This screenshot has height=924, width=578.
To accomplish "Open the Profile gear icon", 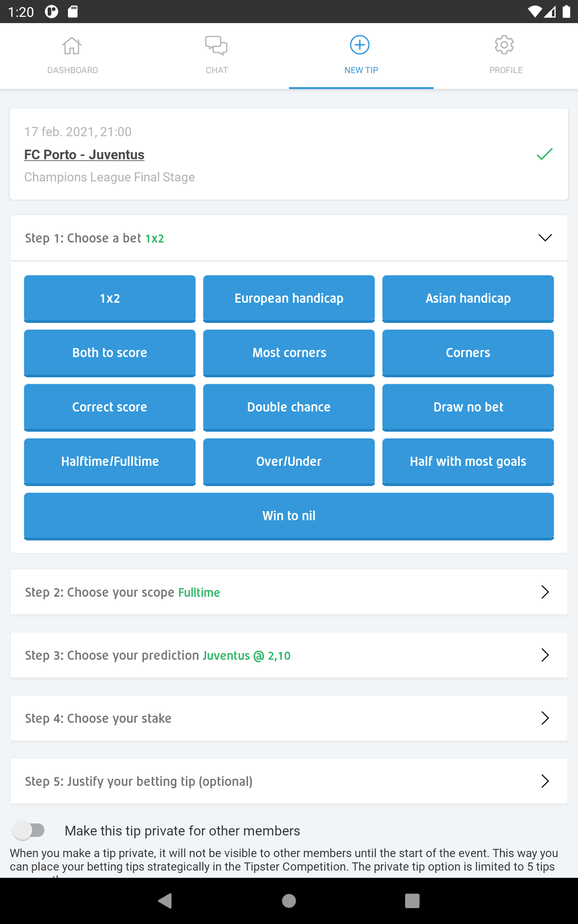I will tap(504, 45).
